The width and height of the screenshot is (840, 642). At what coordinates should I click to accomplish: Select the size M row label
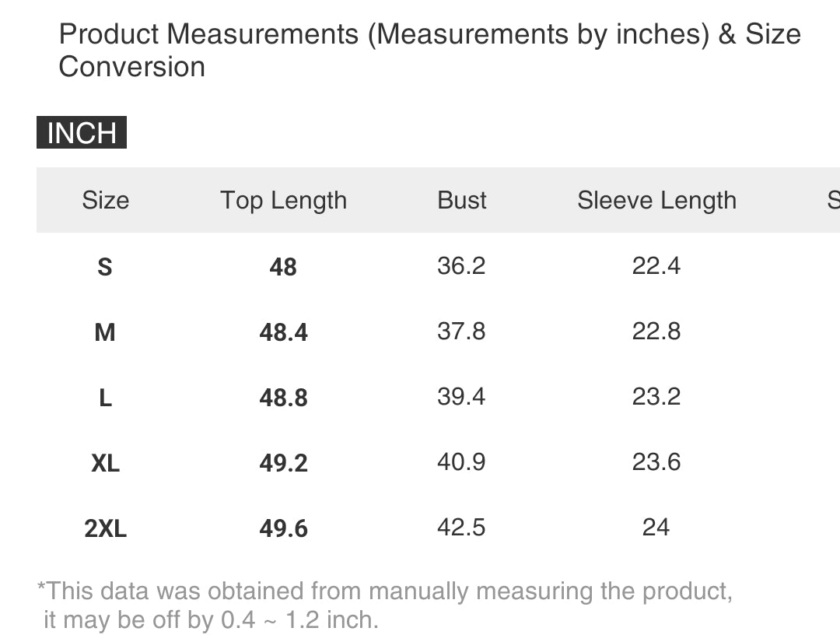105,332
